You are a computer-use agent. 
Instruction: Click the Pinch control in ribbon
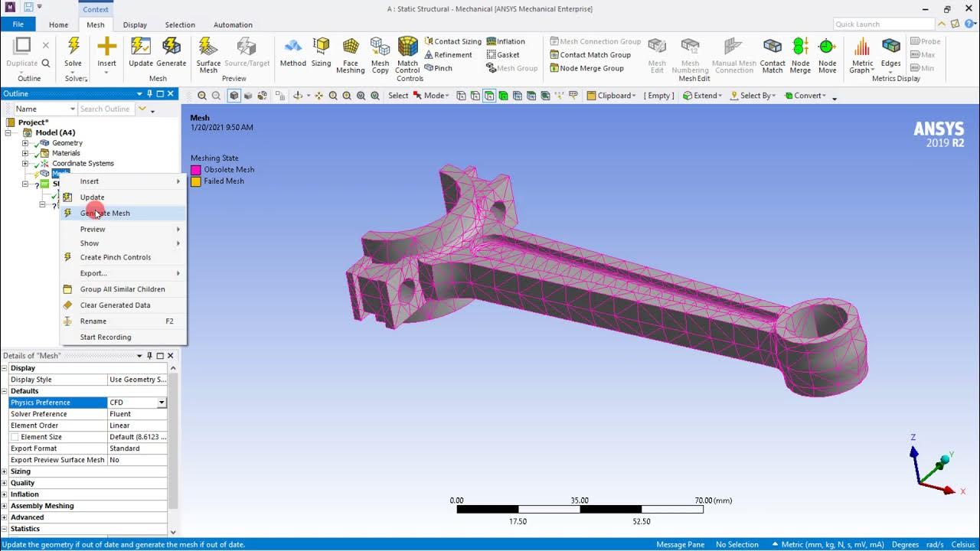[x=438, y=68]
